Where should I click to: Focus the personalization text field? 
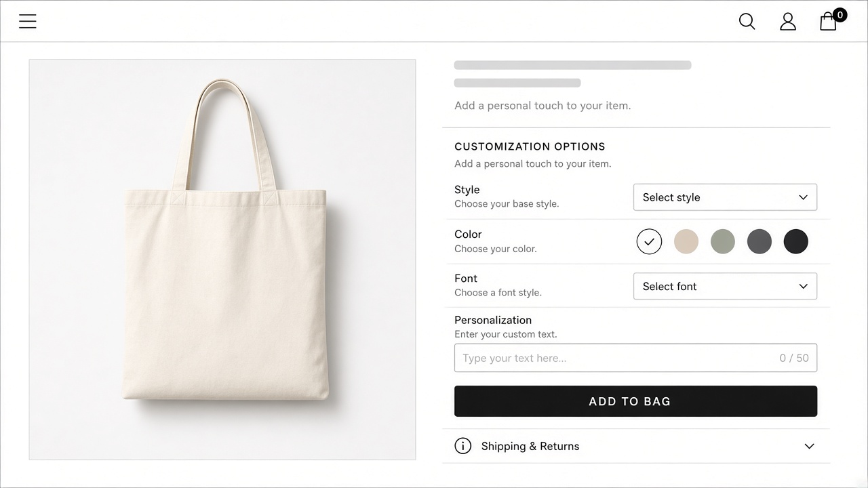[x=635, y=358]
